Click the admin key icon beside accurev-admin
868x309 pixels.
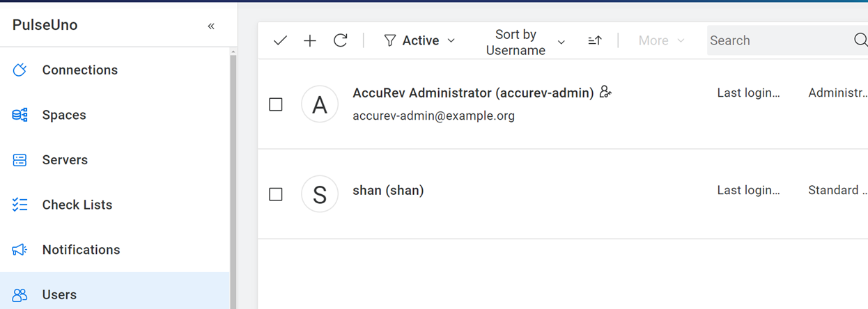605,92
